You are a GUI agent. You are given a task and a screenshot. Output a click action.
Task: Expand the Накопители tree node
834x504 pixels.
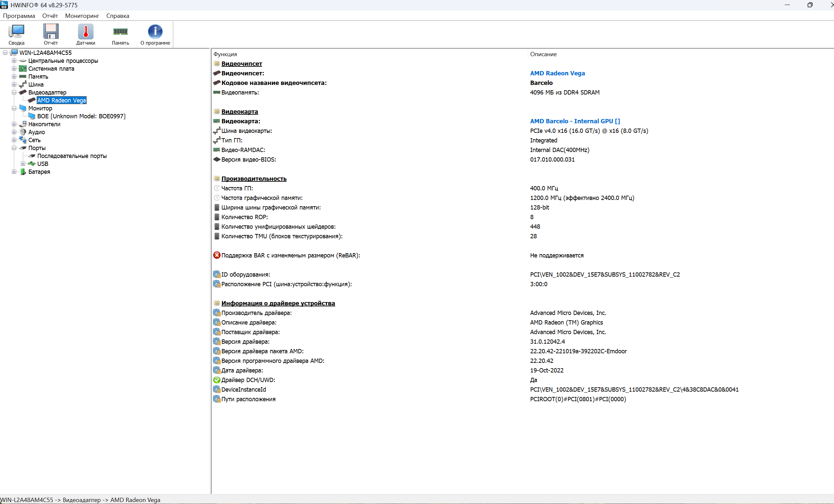point(14,124)
